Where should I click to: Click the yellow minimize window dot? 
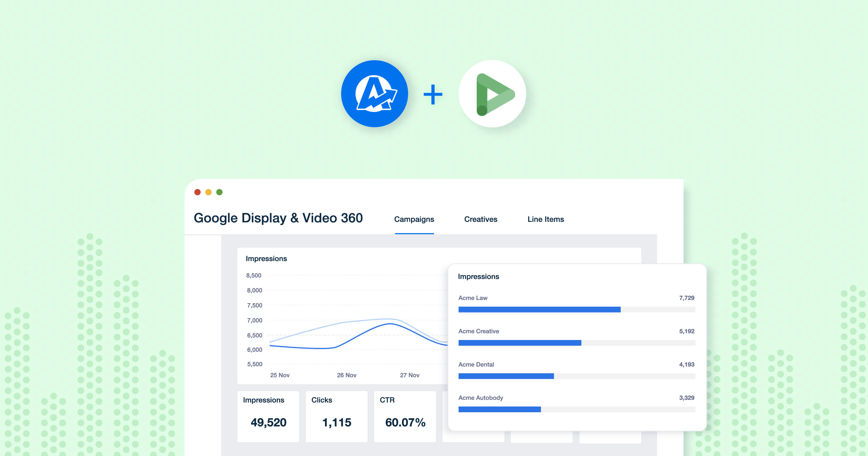click(208, 192)
